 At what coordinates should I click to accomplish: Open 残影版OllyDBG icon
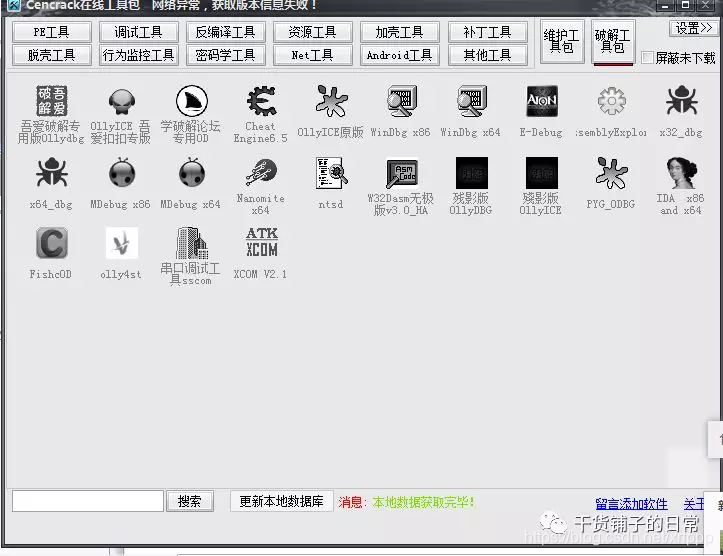click(472, 172)
